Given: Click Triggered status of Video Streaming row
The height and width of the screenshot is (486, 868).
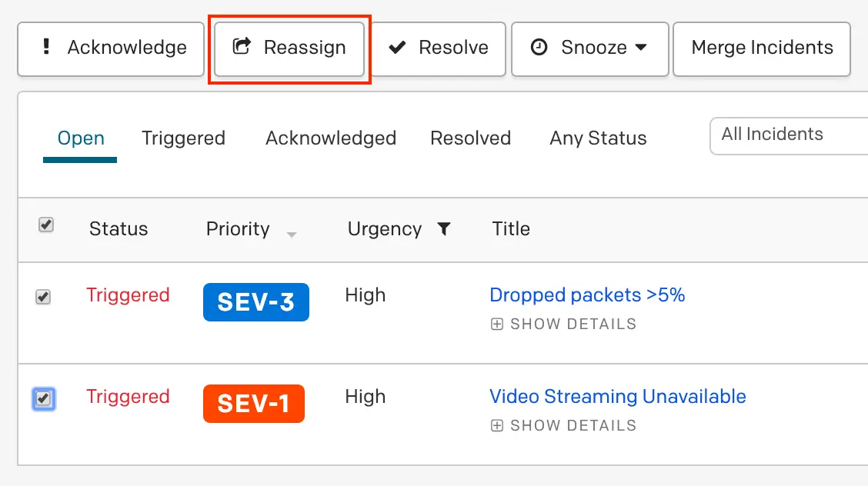Looking at the screenshot, I should click(x=128, y=397).
